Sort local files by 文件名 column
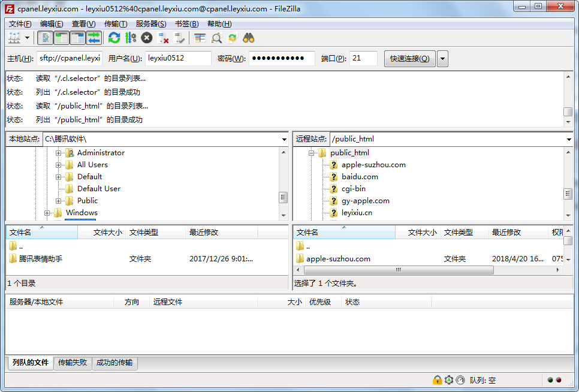The height and width of the screenshot is (392, 579). pyautogui.click(x=42, y=232)
